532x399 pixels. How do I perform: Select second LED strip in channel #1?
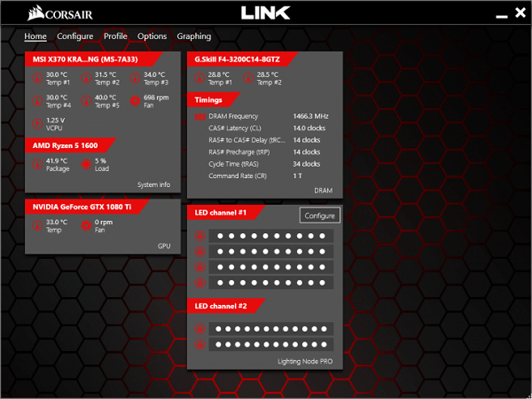tap(270, 252)
